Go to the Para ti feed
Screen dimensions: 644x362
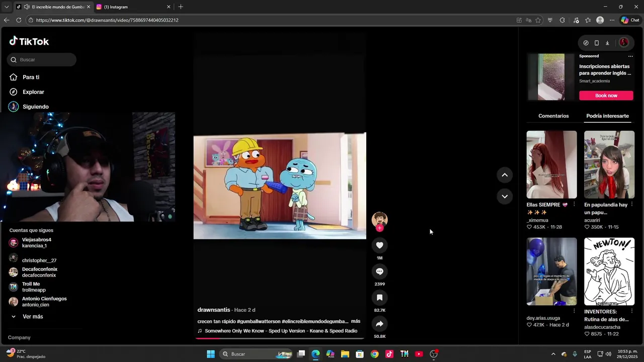click(x=25, y=77)
